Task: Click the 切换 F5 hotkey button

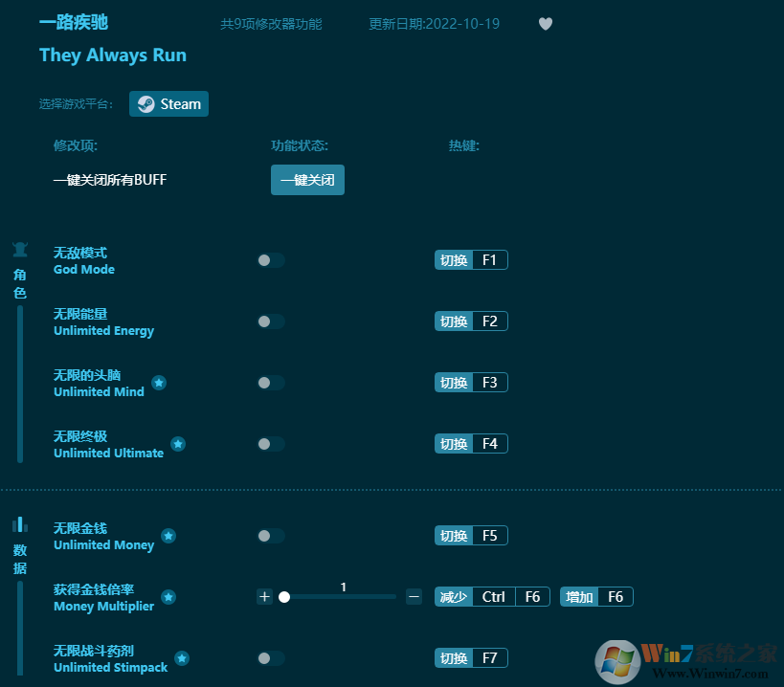Action: (471, 536)
